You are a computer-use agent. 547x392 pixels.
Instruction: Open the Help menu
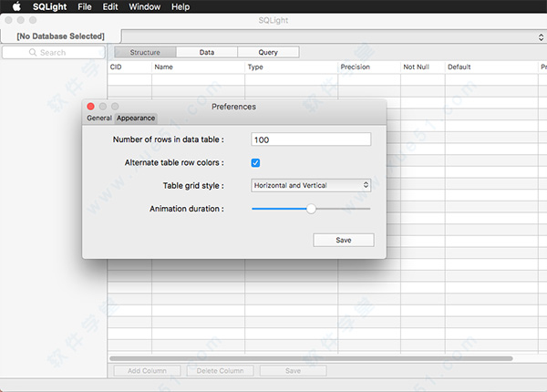(x=181, y=6)
